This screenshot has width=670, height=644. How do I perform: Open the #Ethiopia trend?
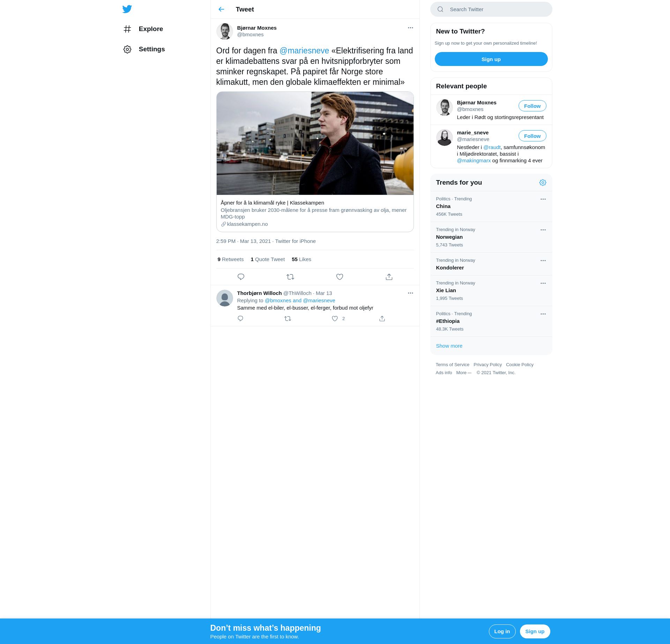tap(491, 321)
